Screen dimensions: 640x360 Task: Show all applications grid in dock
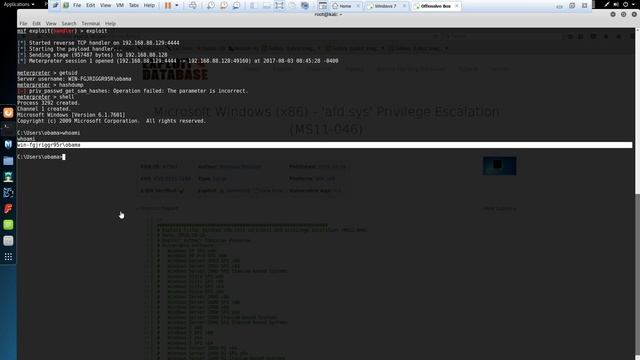(8, 257)
